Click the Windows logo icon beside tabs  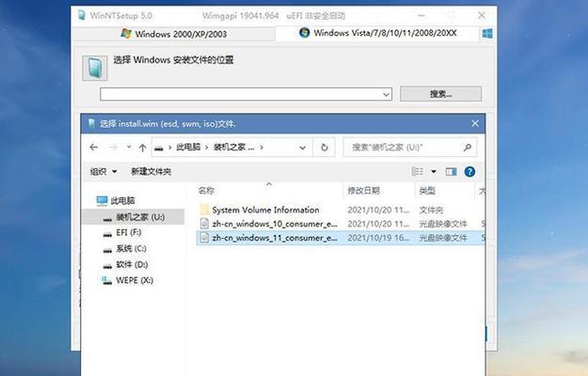[487, 33]
